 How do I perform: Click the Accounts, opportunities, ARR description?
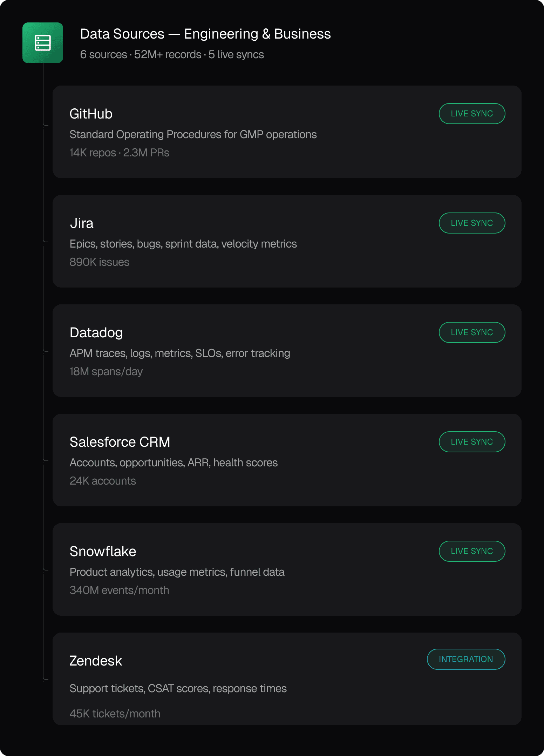174,463
